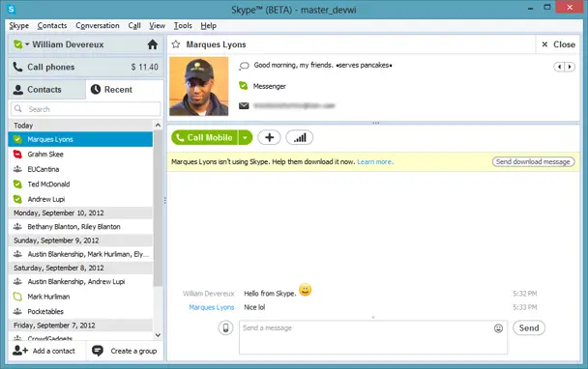The width and height of the screenshot is (588, 369).
Task: Select Marques Lyons in the recent list
Action: [80, 139]
